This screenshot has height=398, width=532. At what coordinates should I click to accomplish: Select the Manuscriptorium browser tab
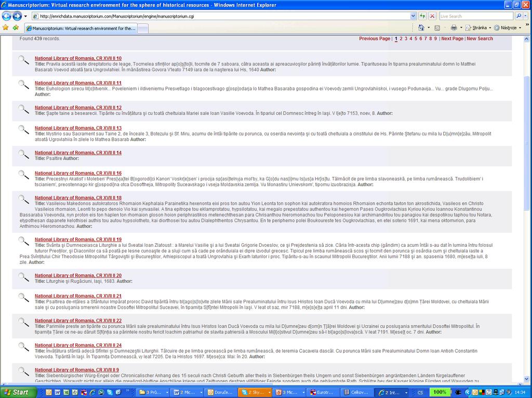point(82,29)
